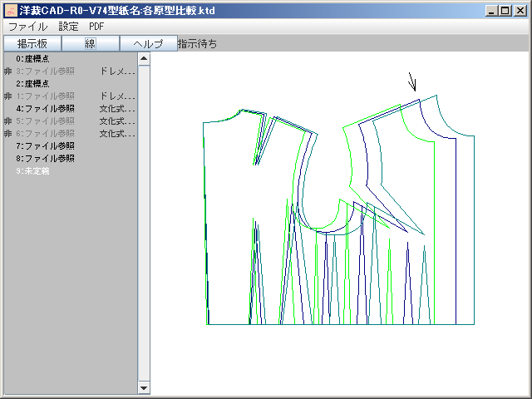This screenshot has width=532, height=399.
Task: Click 文化式... text in row 4
Action: pyautogui.click(x=117, y=109)
